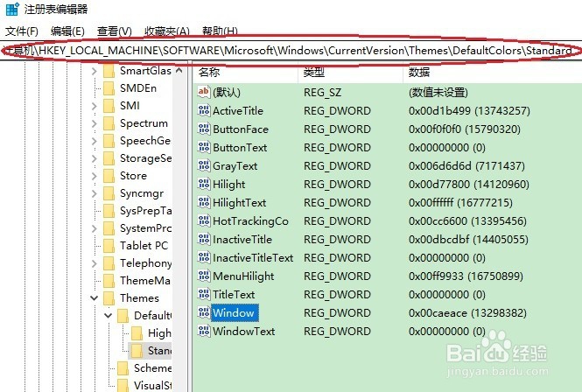Select the SysPrepTa tree key

pos(145,211)
